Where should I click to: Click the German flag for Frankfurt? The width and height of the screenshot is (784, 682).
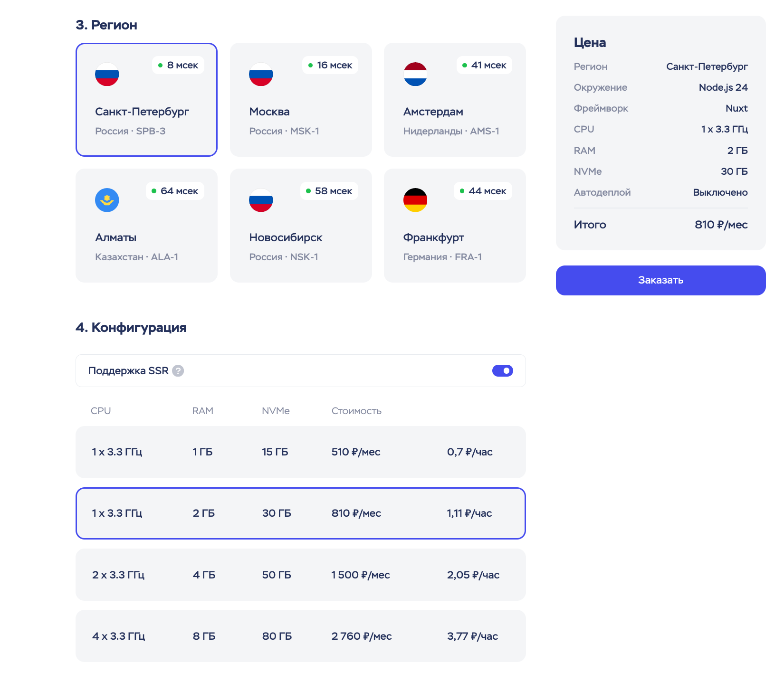click(x=415, y=200)
